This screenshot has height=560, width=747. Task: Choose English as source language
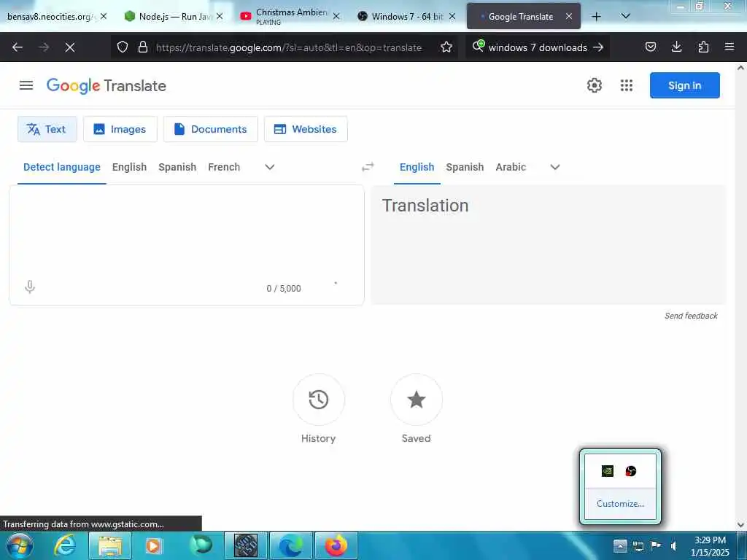tap(129, 167)
